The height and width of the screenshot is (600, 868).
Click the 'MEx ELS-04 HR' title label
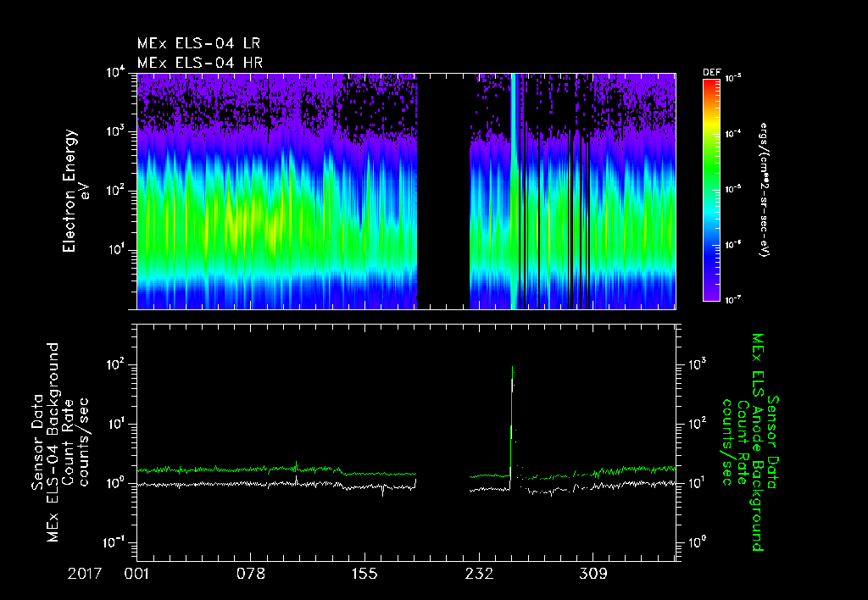(200, 63)
